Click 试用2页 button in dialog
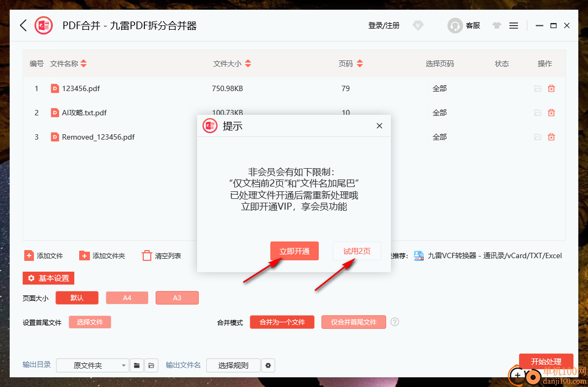 [x=357, y=251]
